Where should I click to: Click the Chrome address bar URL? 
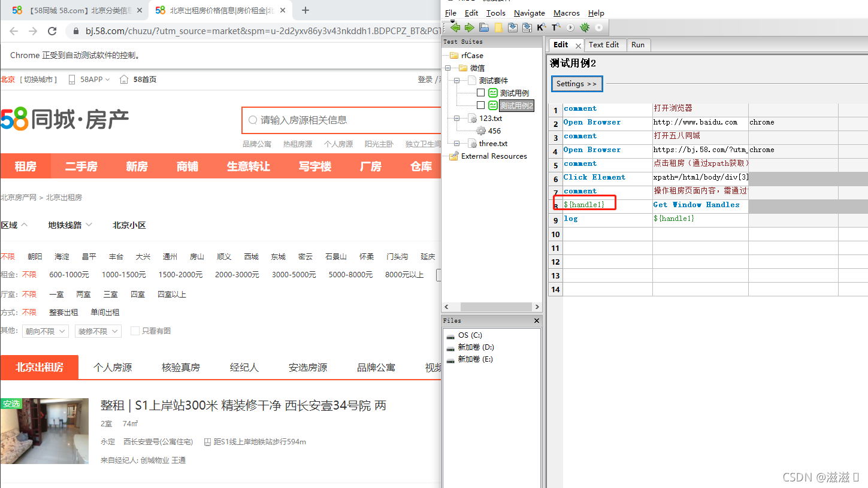click(264, 31)
